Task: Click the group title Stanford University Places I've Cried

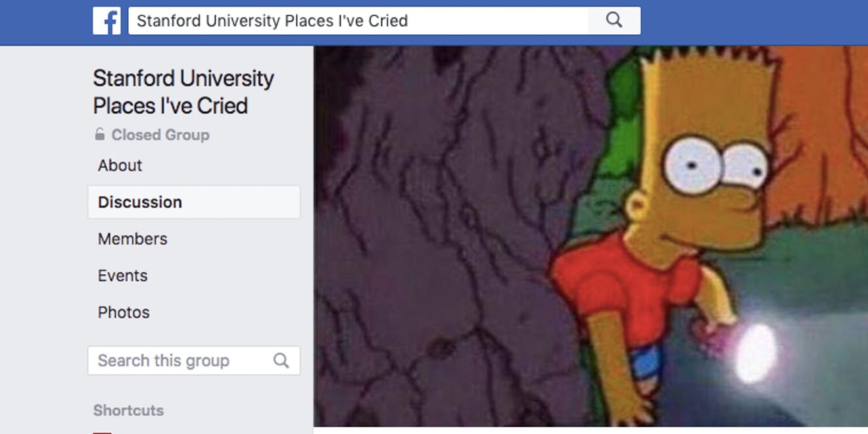Action: (x=183, y=92)
